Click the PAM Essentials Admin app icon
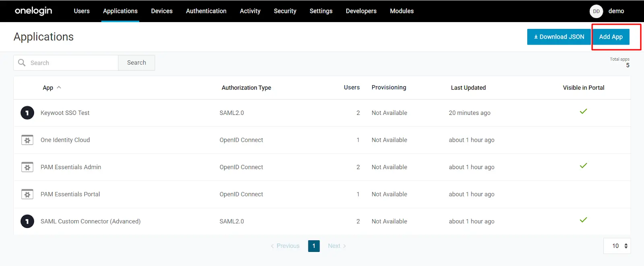 coord(27,167)
